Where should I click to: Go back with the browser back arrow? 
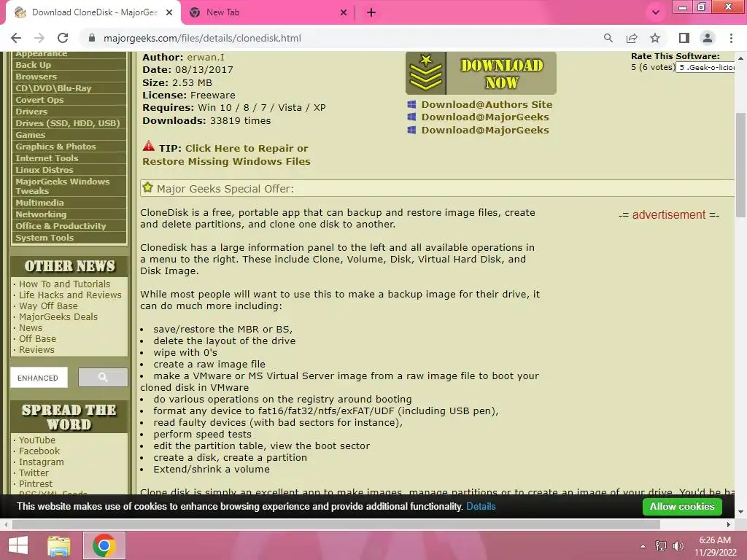tap(16, 38)
